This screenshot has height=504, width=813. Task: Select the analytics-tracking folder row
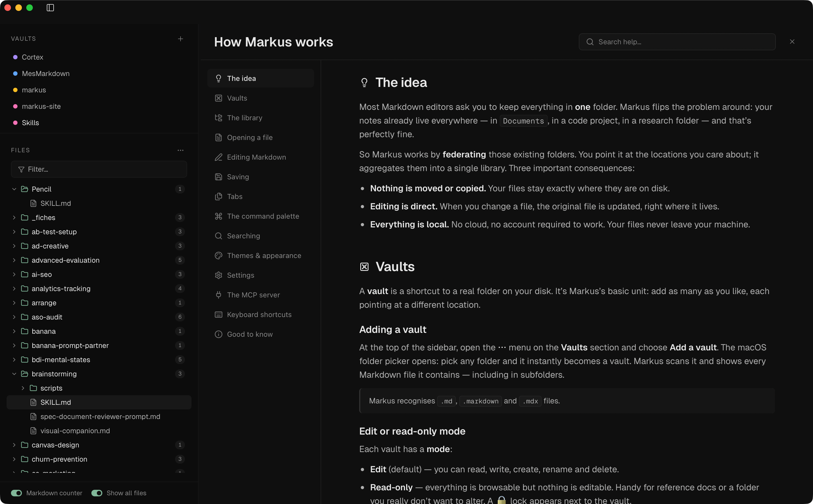pos(99,288)
